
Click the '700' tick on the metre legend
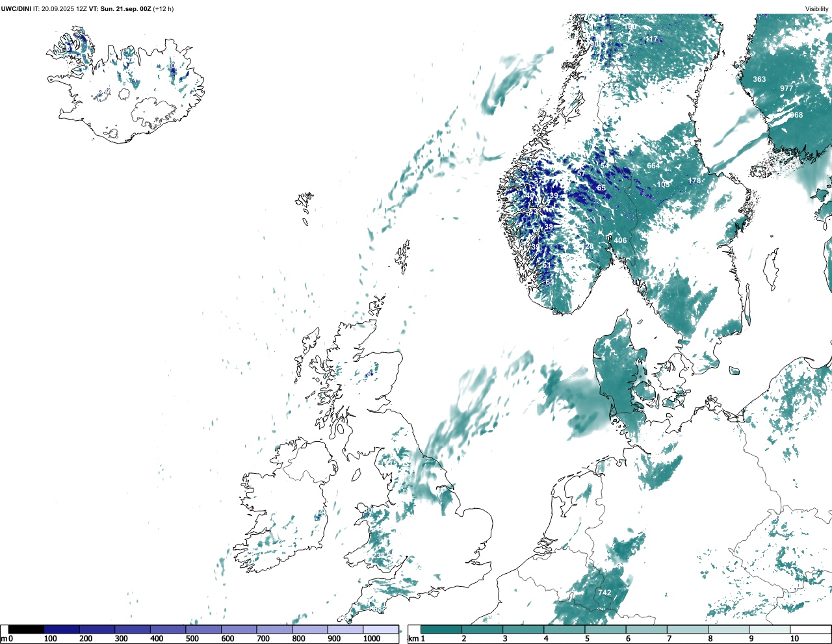click(x=263, y=639)
